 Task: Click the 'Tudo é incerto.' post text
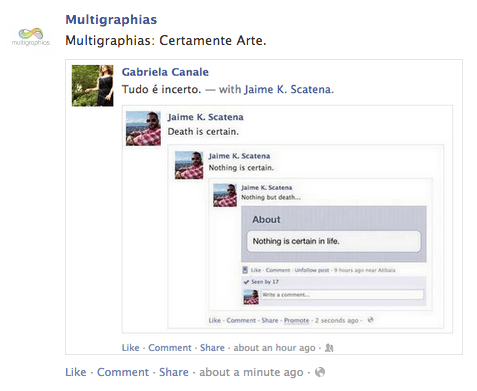click(161, 89)
